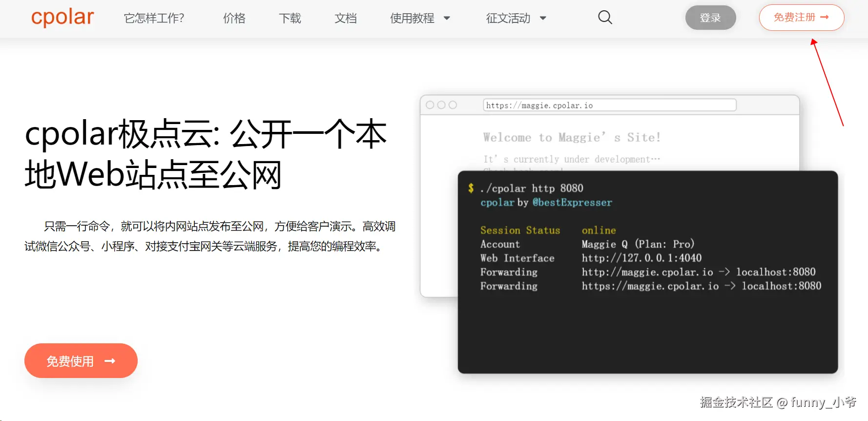868x421 pixels.
Task: Open the 下载 page
Action: (290, 18)
